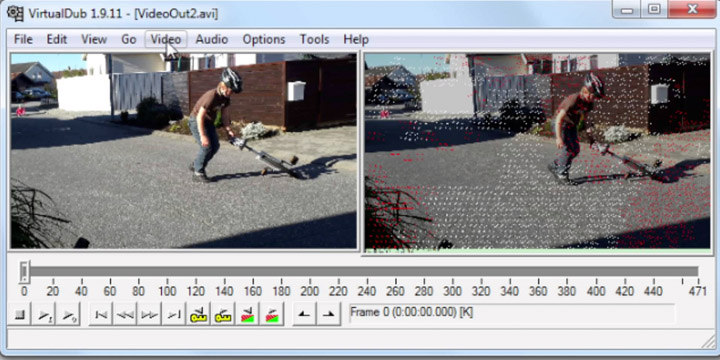Play the output video preview
This screenshot has height=360, width=720.
click(x=68, y=314)
